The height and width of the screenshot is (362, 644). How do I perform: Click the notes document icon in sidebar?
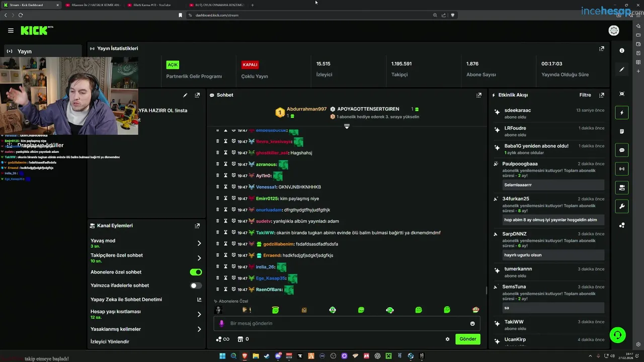pyautogui.click(x=622, y=131)
